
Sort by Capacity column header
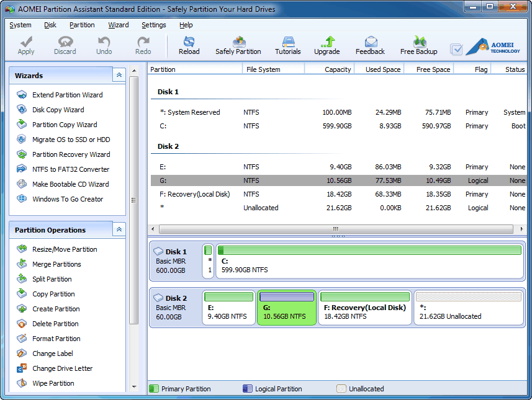pyautogui.click(x=330, y=69)
